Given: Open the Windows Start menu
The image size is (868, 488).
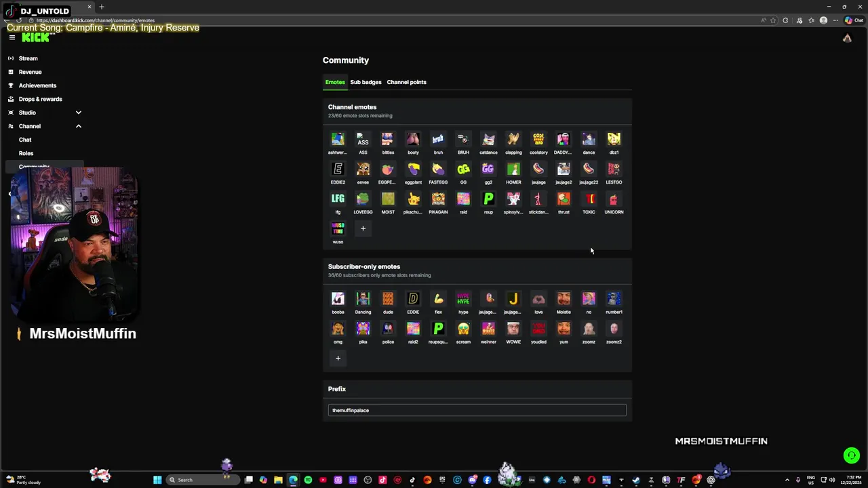Looking at the screenshot, I should pyautogui.click(x=157, y=480).
